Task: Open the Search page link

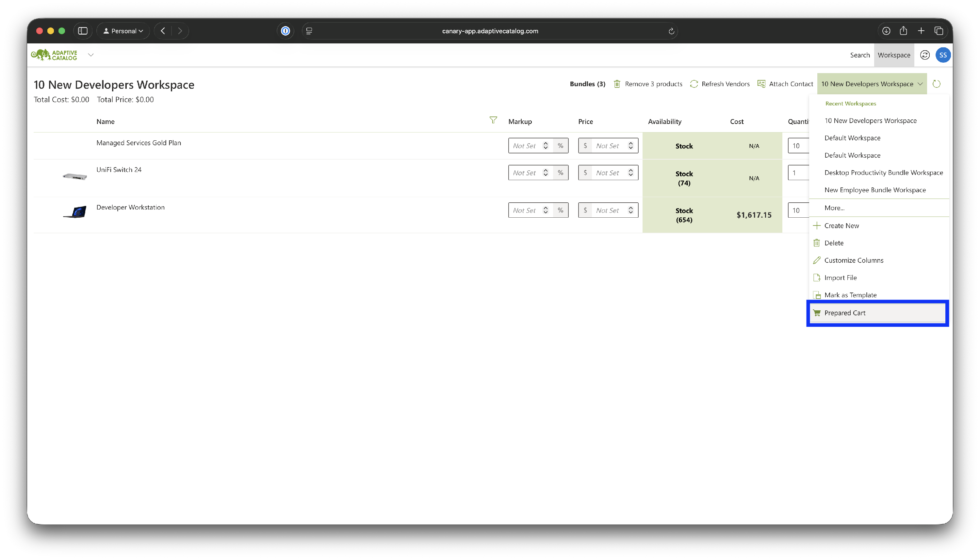Action: [859, 55]
